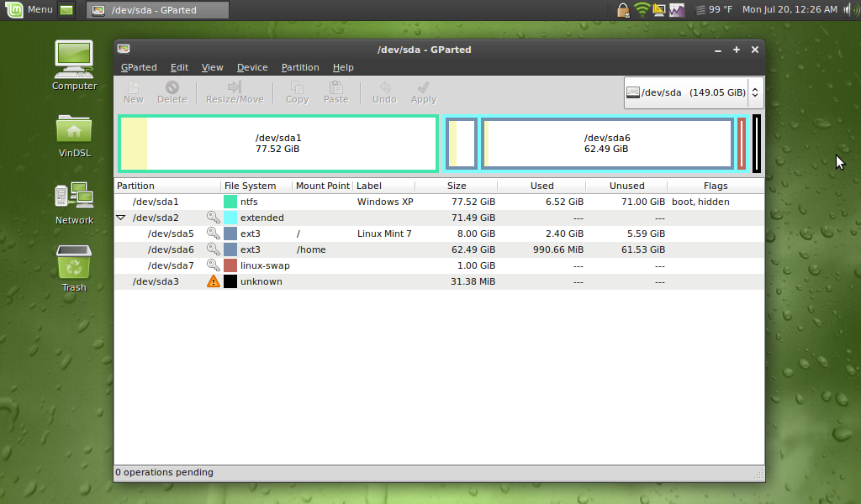Select the Resize/Move toolbar icon

coord(235,91)
